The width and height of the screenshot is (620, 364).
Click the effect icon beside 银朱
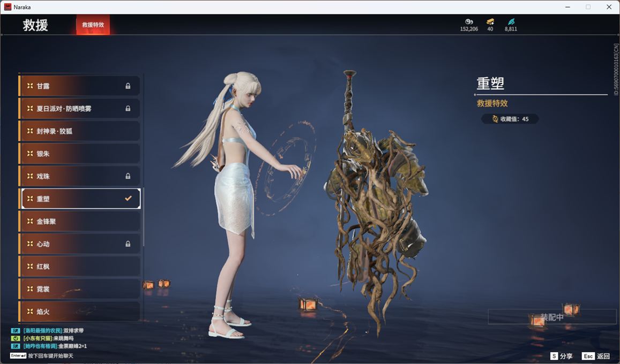point(30,154)
